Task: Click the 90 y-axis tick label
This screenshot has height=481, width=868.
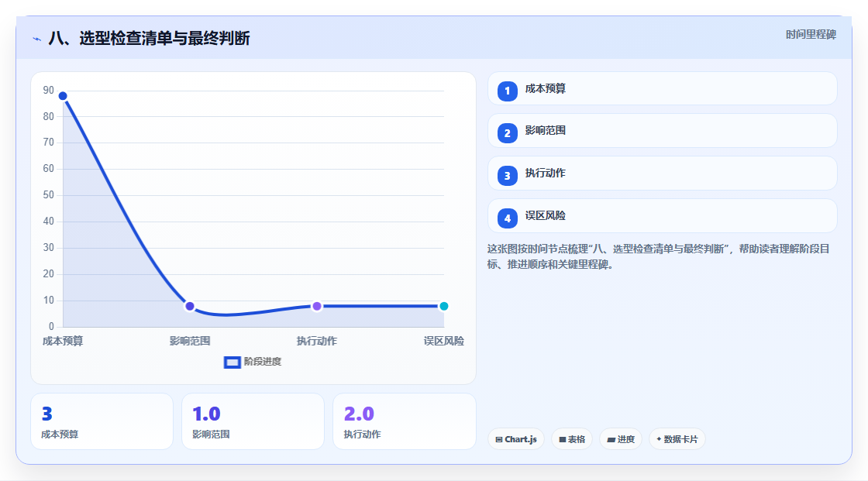Action: coord(49,90)
